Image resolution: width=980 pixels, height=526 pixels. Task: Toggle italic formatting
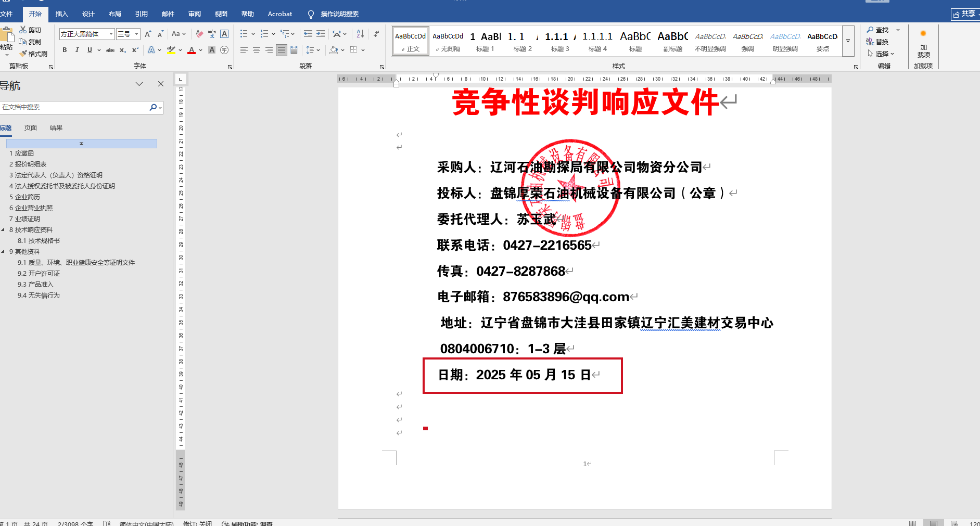coord(77,50)
